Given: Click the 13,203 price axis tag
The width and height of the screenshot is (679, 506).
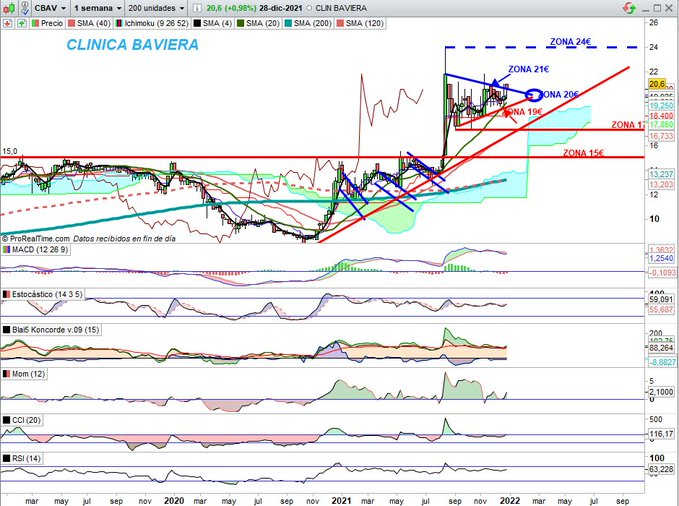Looking at the screenshot, I should (661, 185).
